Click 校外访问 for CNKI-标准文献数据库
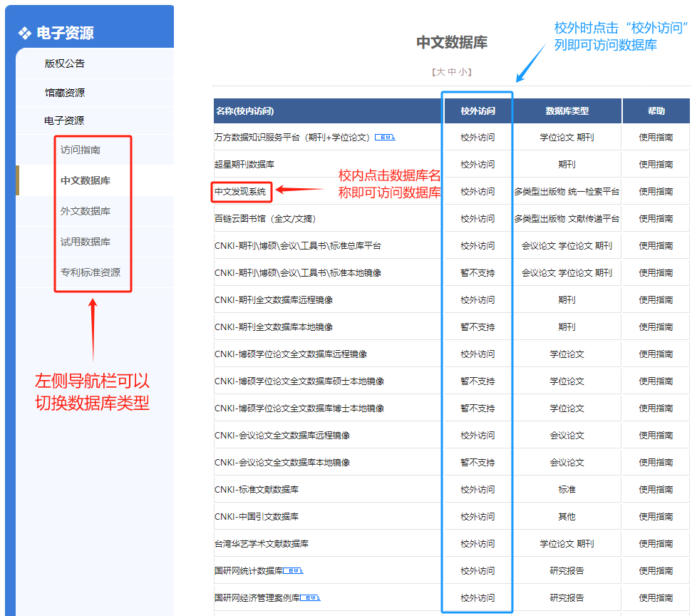The height and width of the screenshot is (616, 697). [x=477, y=490]
